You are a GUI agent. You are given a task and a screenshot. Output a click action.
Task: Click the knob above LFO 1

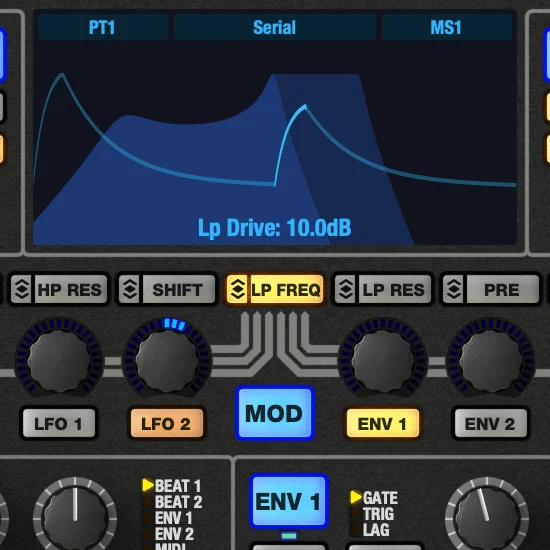click(x=59, y=361)
